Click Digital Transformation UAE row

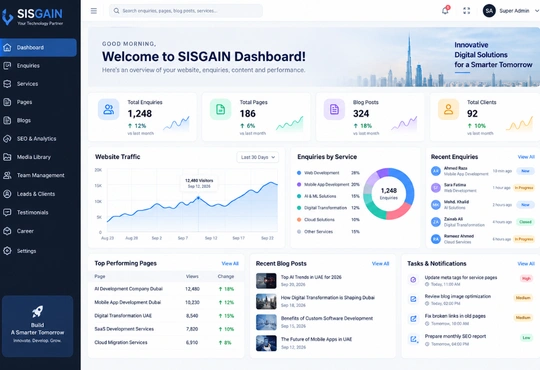pos(166,316)
